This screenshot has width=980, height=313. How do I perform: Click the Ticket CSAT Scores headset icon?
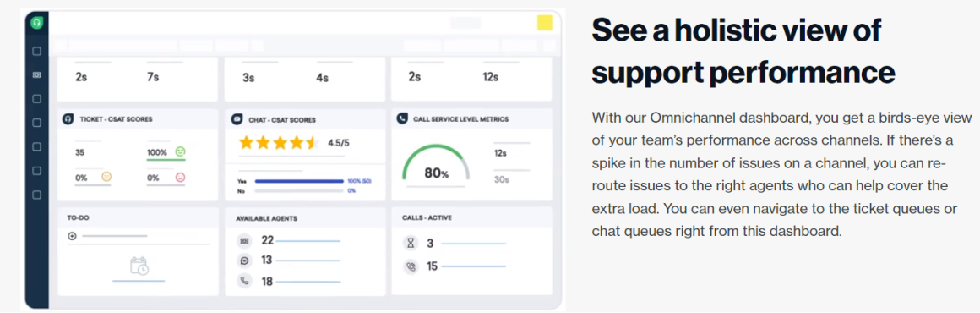pyautogui.click(x=68, y=118)
